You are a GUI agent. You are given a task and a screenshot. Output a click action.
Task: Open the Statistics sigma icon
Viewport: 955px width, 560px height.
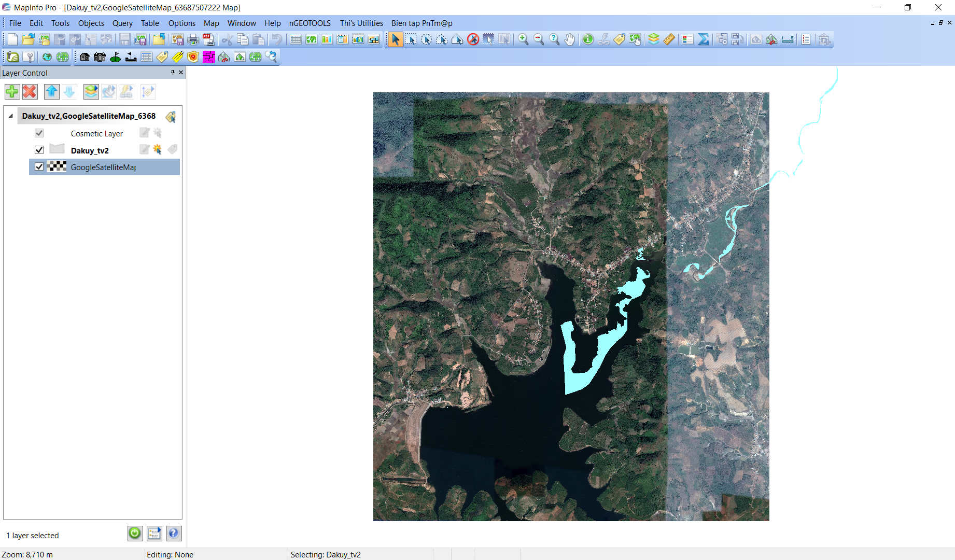coord(704,39)
